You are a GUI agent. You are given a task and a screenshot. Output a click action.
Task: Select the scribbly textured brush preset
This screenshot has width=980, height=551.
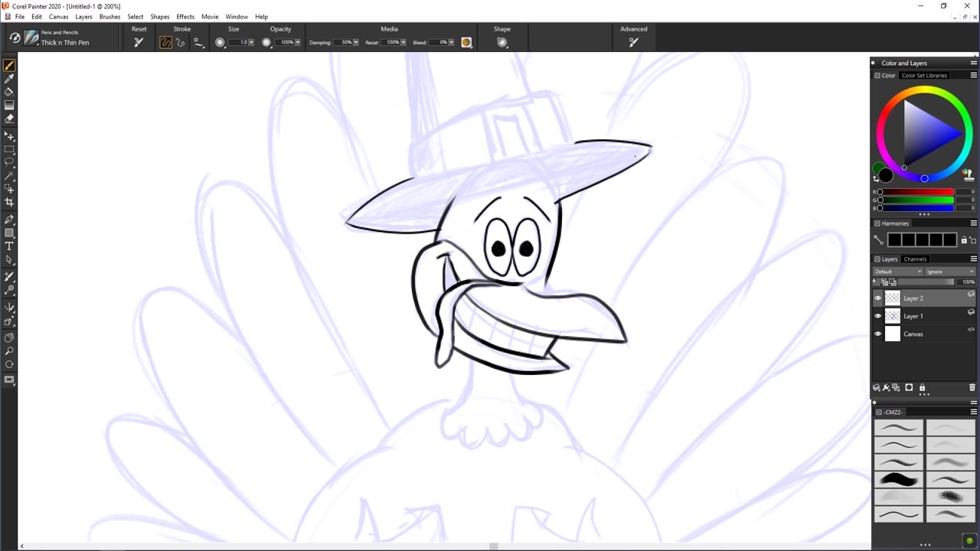(x=950, y=496)
